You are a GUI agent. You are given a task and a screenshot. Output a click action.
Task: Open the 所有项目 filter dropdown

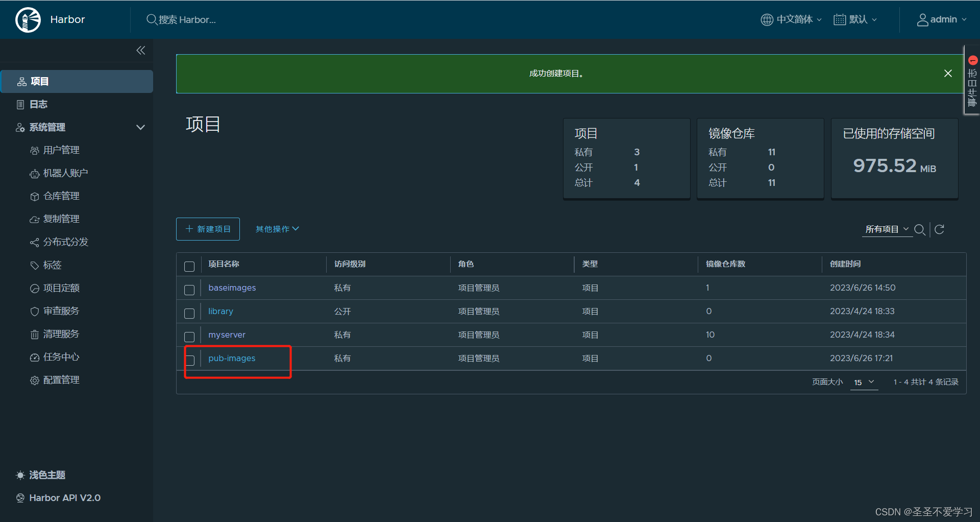pyautogui.click(x=887, y=229)
